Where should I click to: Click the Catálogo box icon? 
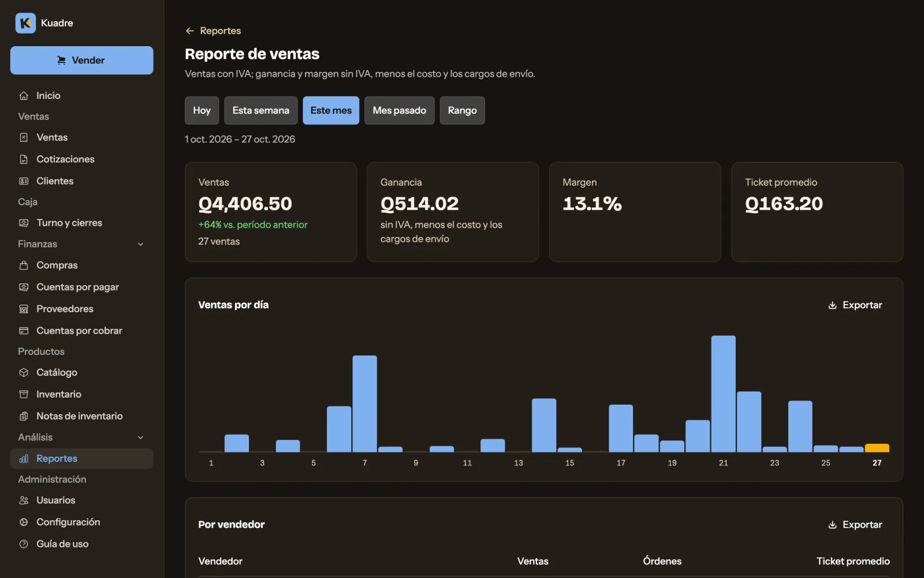click(24, 372)
